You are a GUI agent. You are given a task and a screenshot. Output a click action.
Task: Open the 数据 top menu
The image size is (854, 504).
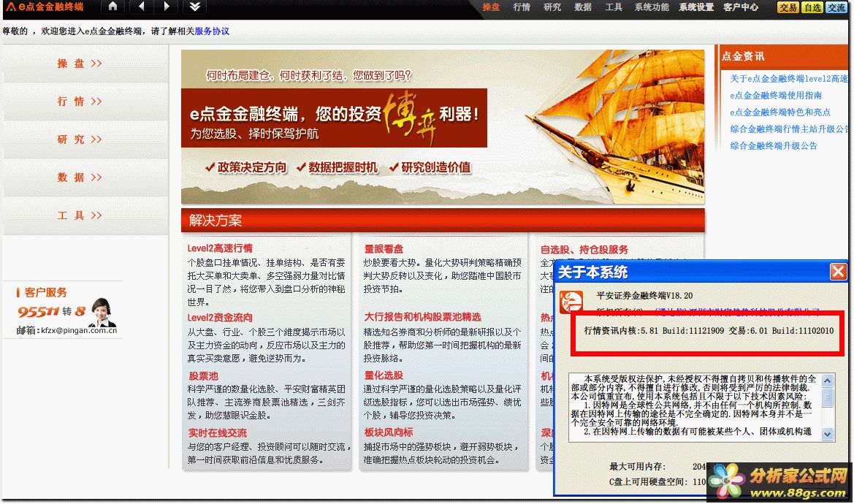click(x=583, y=7)
